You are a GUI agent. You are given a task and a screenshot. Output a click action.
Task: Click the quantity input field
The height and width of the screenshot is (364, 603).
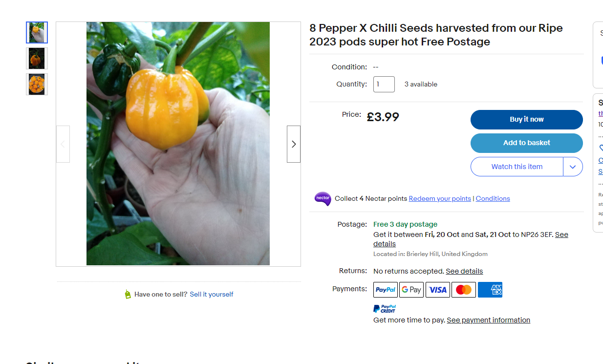(384, 84)
